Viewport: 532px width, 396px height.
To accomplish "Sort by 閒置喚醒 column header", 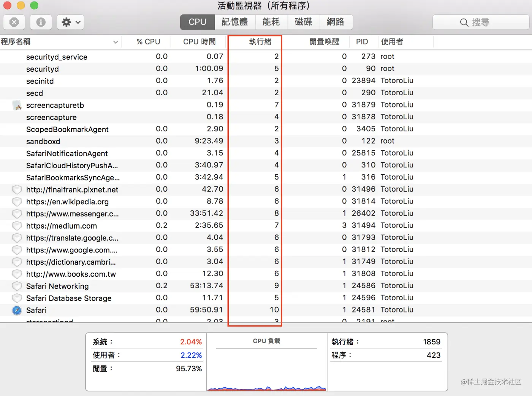I will pyautogui.click(x=324, y=42).
